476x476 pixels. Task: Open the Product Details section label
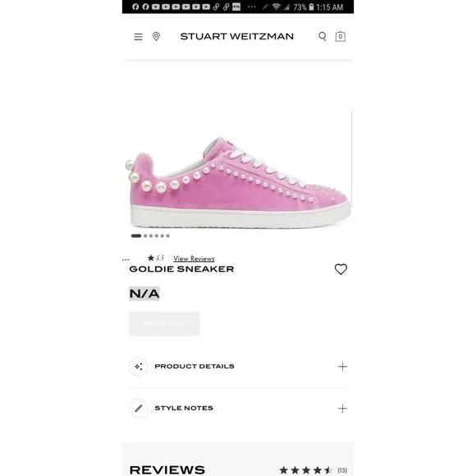(195, 366)
